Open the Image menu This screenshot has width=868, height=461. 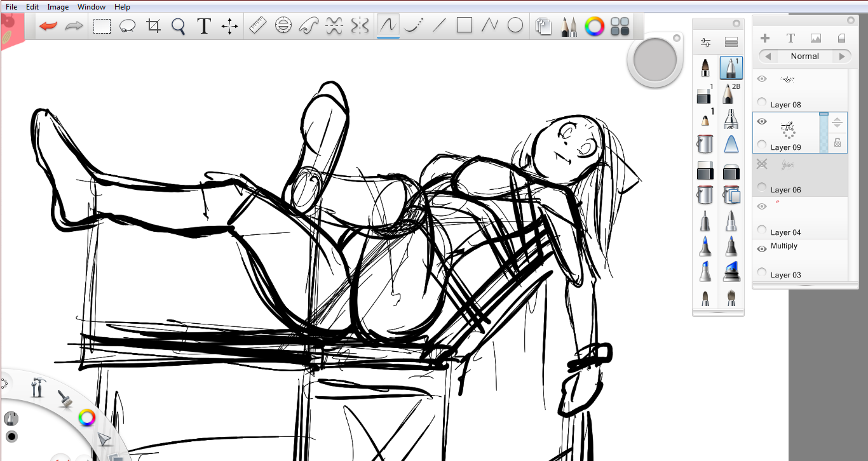coord(58,7)
